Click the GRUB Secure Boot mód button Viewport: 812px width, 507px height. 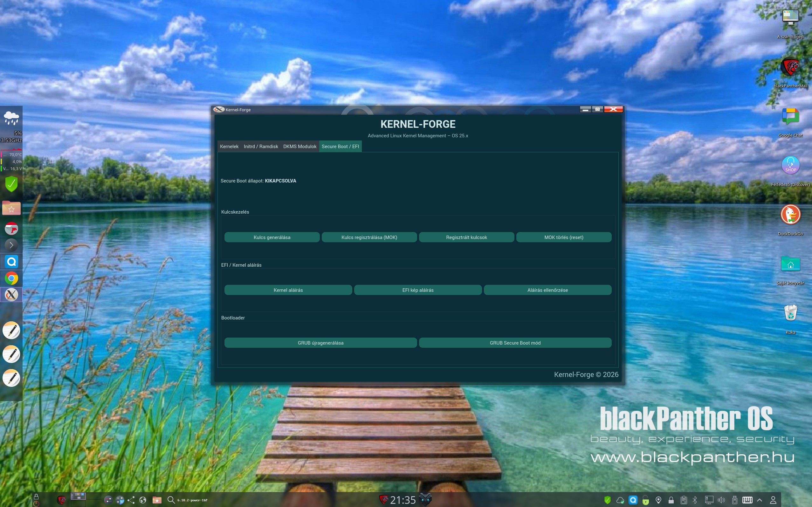pyautogui.click(x=515, y=343)
